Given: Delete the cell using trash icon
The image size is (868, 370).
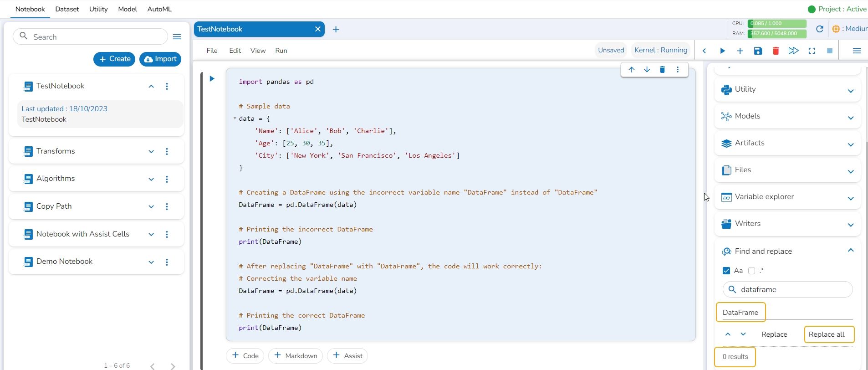Looking at the screenshot, I should pos(662,70).
